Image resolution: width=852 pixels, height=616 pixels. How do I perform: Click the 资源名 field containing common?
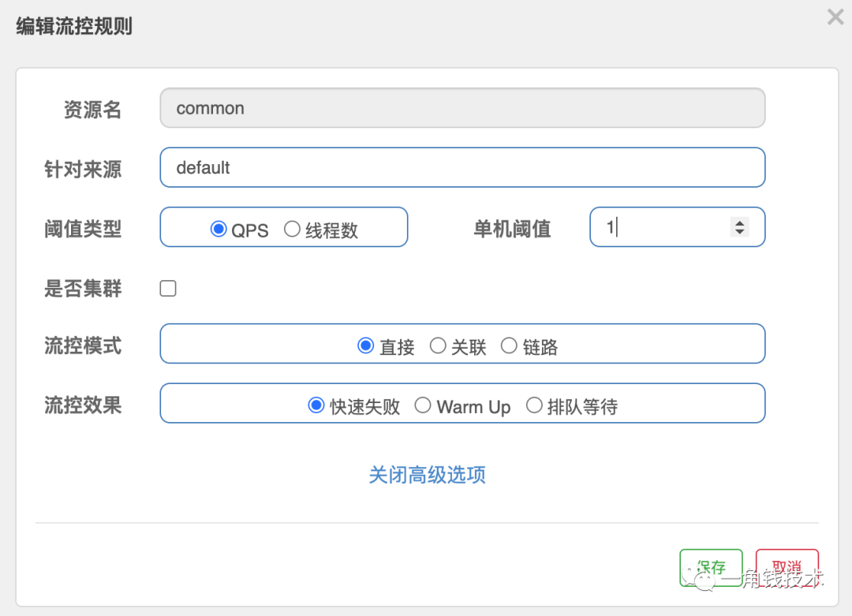click(462, 108)
